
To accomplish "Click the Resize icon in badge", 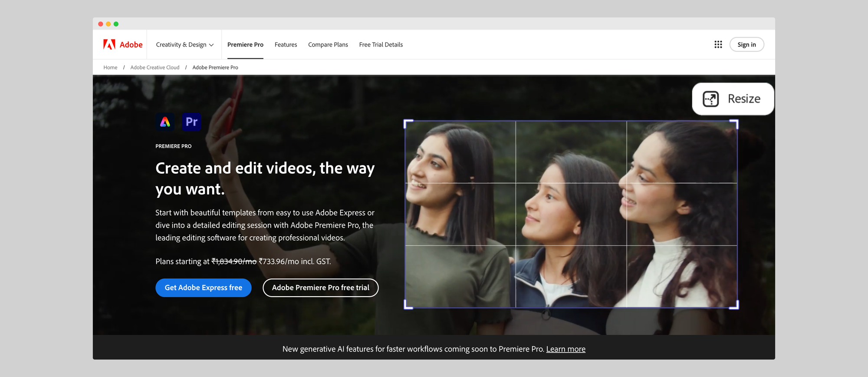I will 710,99.
